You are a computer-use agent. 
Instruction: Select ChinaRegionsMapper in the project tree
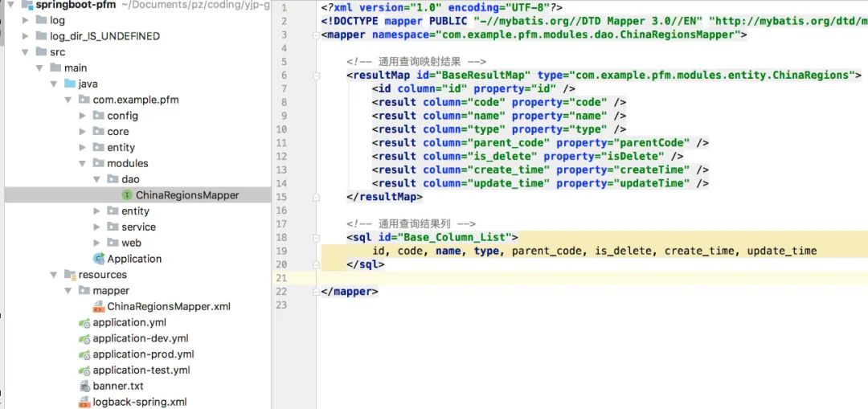[187, 194]
